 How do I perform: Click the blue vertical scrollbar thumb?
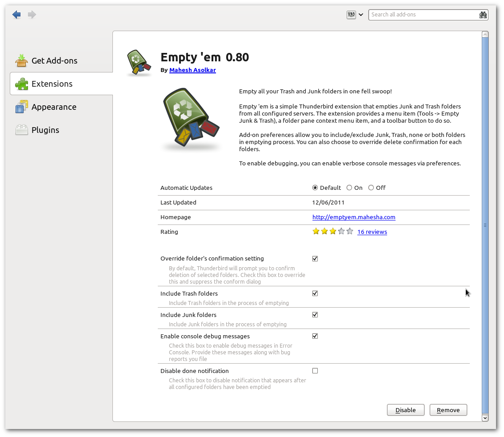[485, 225]
